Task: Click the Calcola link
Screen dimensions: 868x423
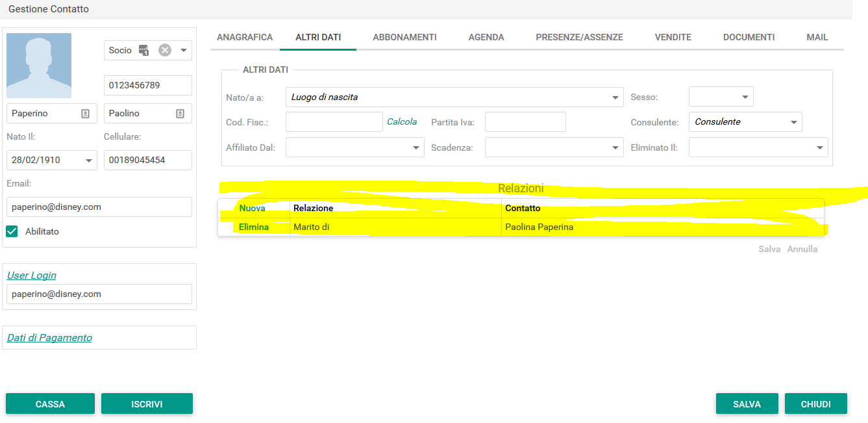Action: pos(402,122)
